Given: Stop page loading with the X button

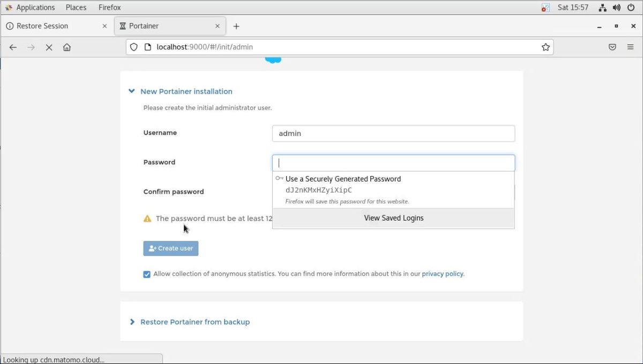Looking at the screenshot, I should tap(49, 47).
